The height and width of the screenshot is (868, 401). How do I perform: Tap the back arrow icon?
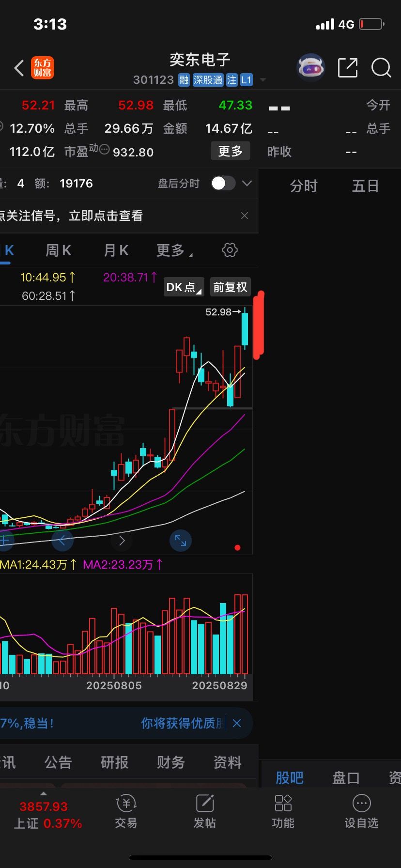tap(19, 68)
